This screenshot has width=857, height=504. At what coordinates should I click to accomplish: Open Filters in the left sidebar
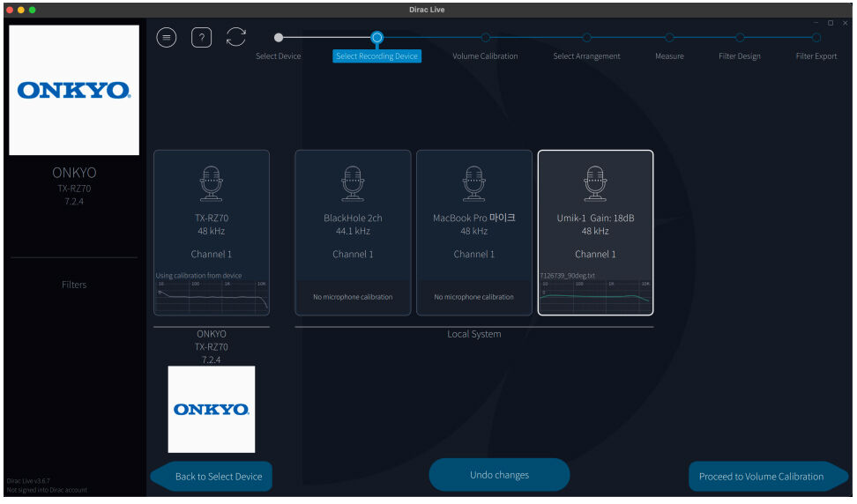pos(74,285)
